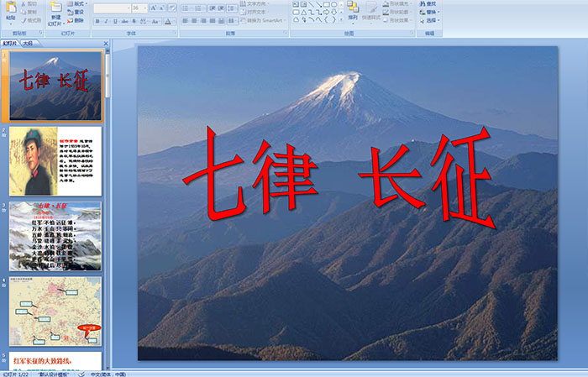Open the 形状填充 shape fill menu
The image size is (588, 377).
tap(397, 3)
